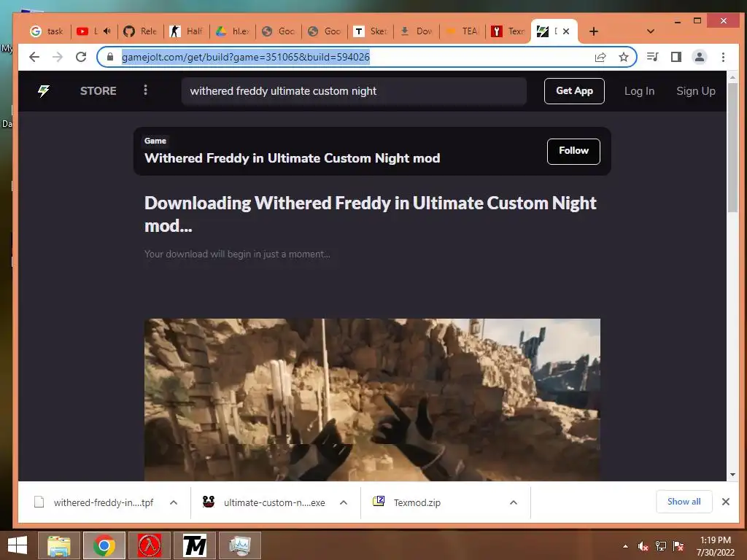Click the address bar URL
The height and width of the screenshot is (560, 747).
245,57
